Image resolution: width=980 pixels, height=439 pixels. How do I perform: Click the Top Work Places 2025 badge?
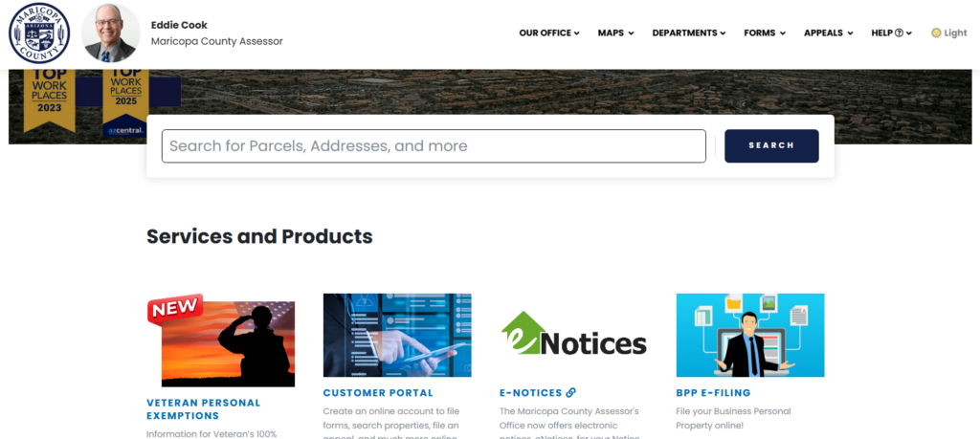125,103
